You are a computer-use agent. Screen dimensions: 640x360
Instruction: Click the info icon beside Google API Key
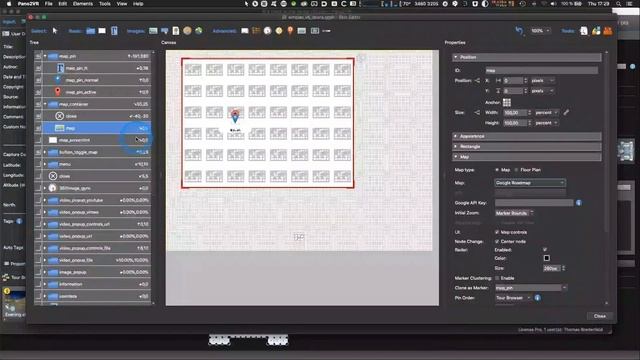[x=578, y=203]
